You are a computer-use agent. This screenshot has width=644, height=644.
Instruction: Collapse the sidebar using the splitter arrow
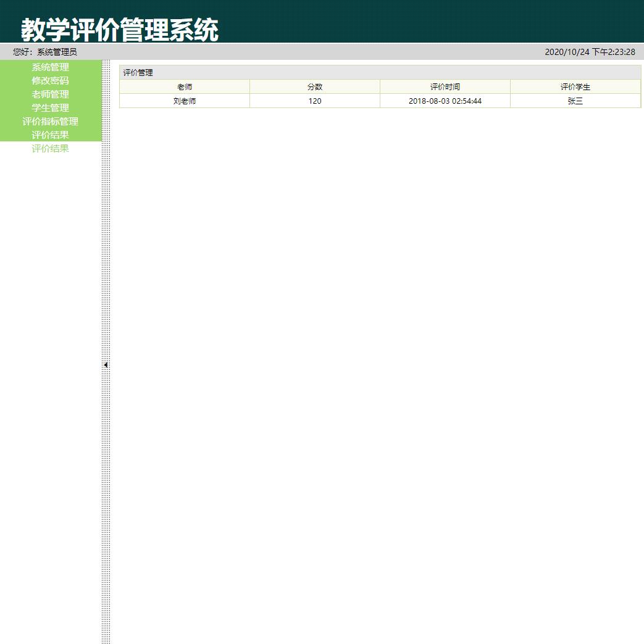coord(105,365)
